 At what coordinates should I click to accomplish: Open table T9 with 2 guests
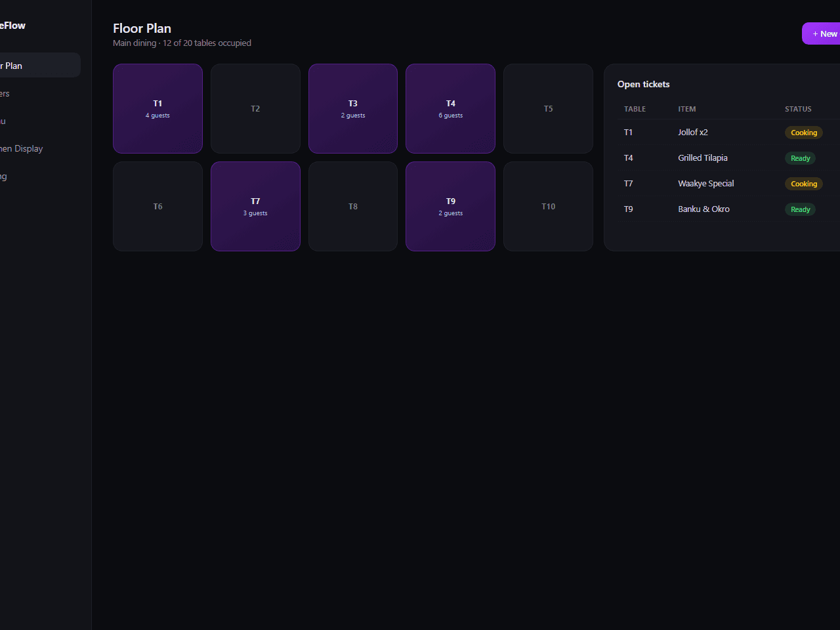(x=450, y=206)
